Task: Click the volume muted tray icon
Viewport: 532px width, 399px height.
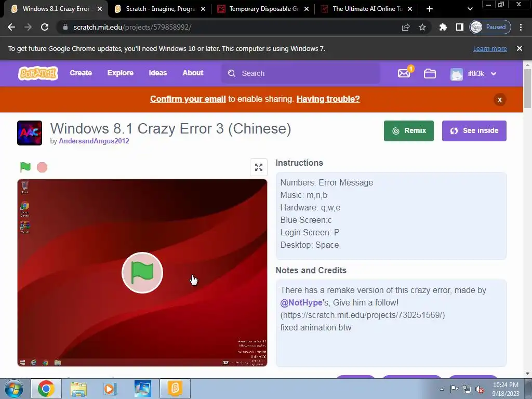Action: (x=480, y=389)
